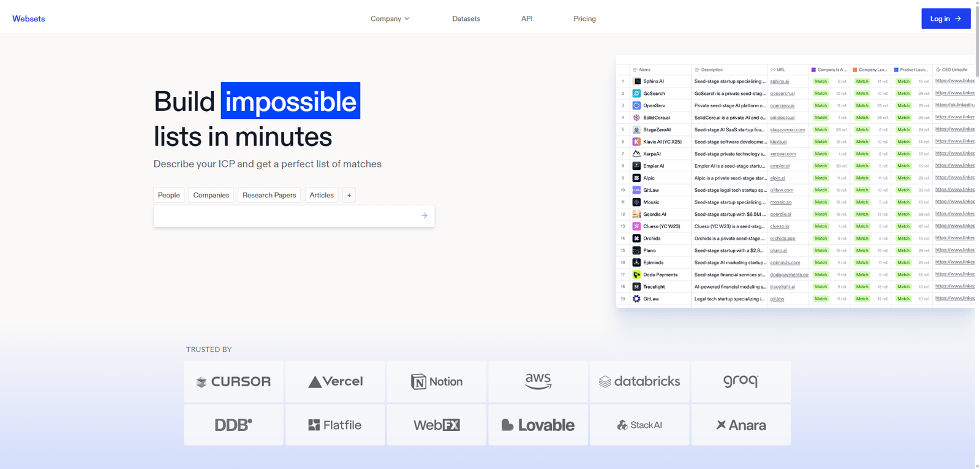Open the gitlaw.com URL link
This screenshot has width=980, height=469.
tap(782, 190)
